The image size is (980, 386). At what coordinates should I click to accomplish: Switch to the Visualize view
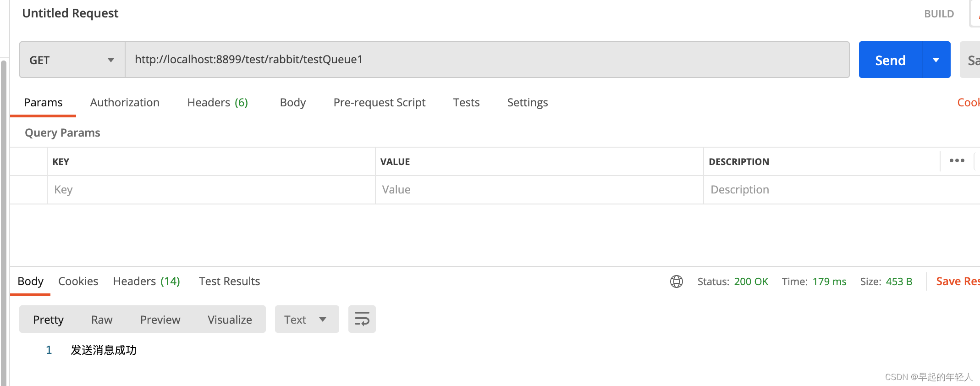[230, 320]
